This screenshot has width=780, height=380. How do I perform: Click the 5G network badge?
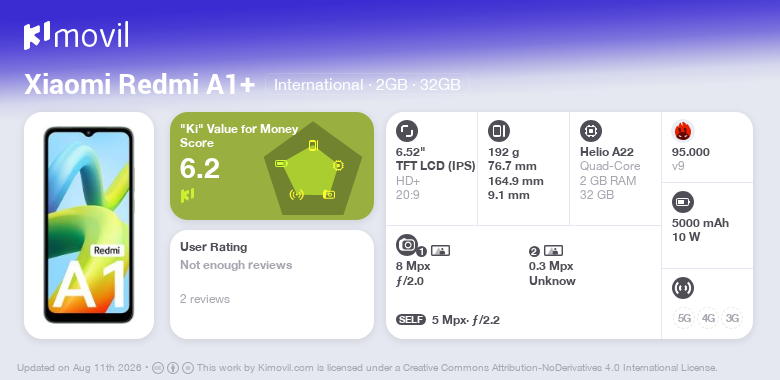pyautogui.click(x=684, y=318)
